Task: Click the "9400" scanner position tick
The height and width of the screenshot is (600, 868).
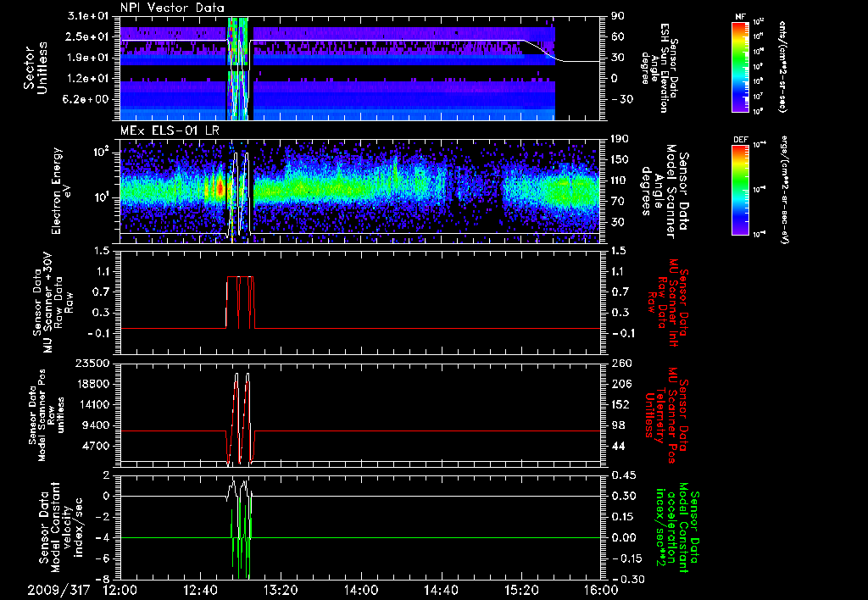Action: [97, 425]
